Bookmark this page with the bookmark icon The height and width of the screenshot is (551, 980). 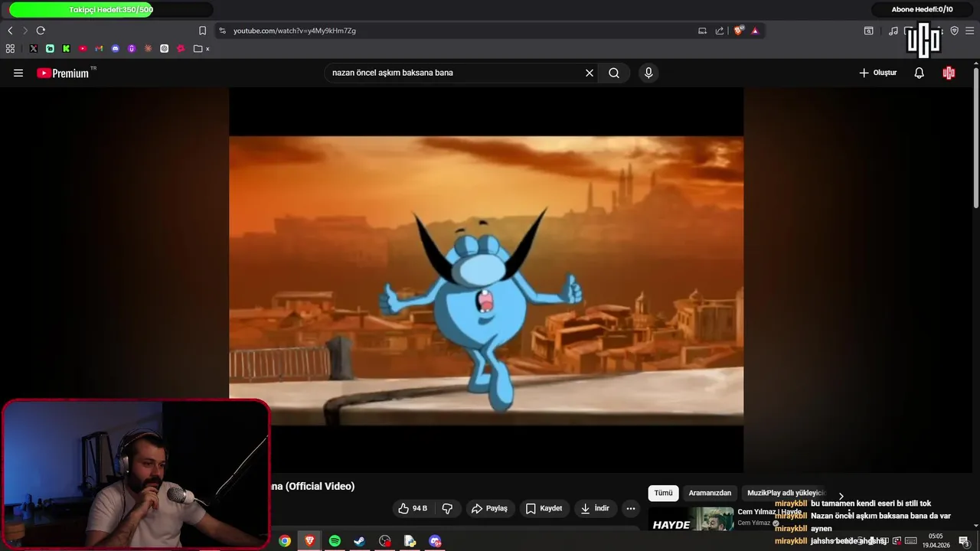click(202, 31)
